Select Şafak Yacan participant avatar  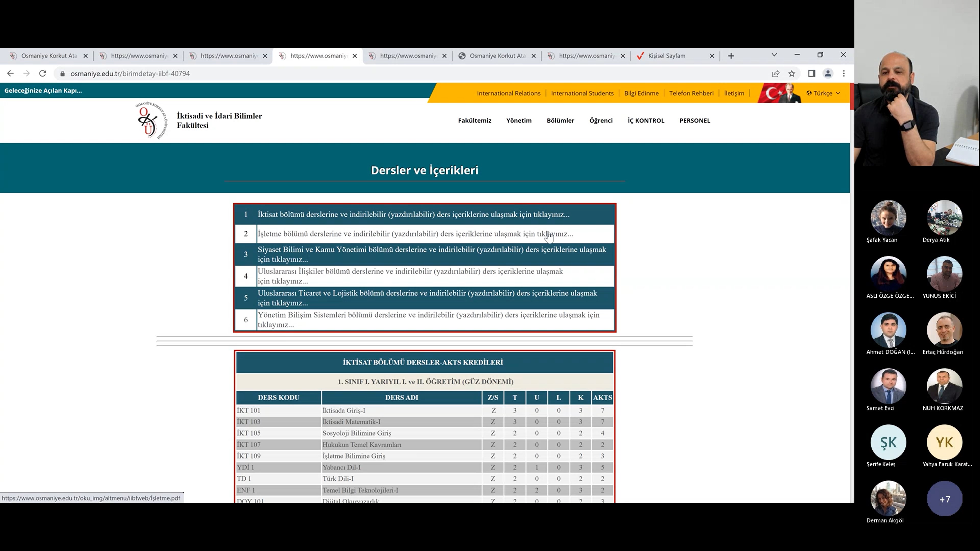pos(888,218)
